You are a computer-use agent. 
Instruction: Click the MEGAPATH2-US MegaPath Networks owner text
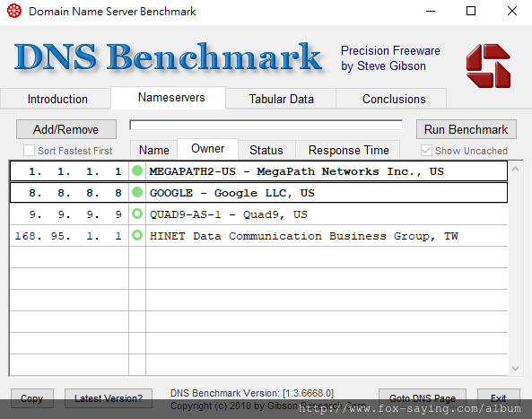click(297, 171)
